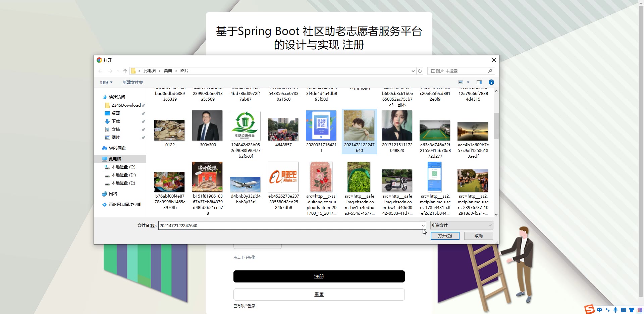
Task: Open 百度网盘同步空间 in sidebar
Action: point(125,205)
